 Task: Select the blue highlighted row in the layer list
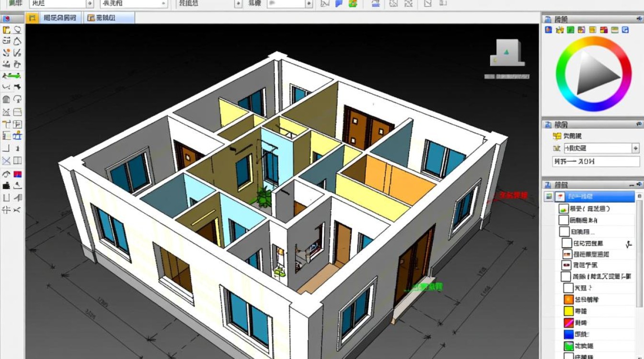pyautogui.click(x=599, y=197)
